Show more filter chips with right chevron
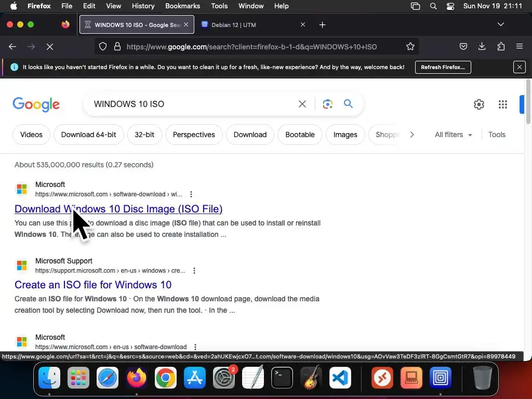 point(412,135)
